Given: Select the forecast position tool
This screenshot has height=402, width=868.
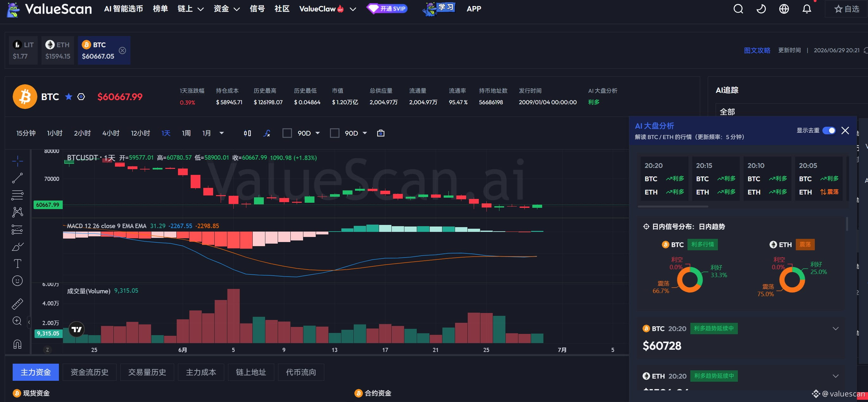Looking at the screenshot, I should point(17,229).
